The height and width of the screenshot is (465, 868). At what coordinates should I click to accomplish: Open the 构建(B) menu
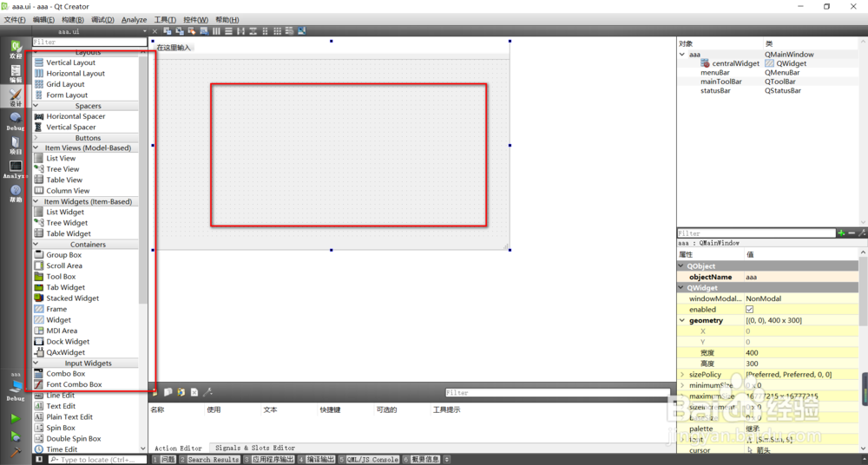click(x=73, y=19)
